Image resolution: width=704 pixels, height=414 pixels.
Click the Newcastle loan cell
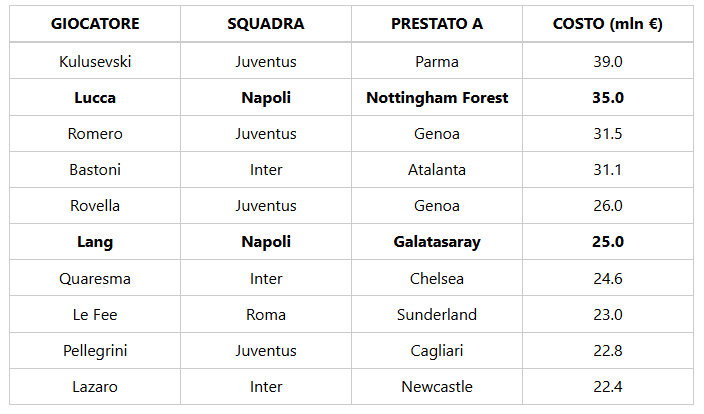click(437, 387)
